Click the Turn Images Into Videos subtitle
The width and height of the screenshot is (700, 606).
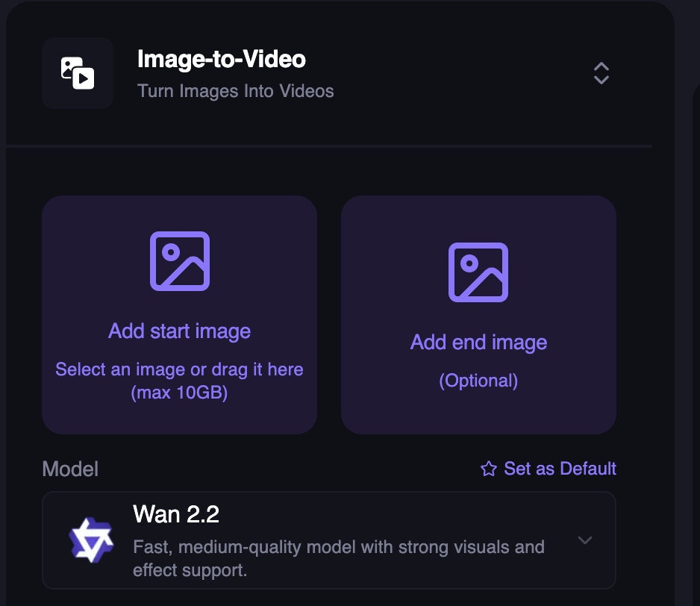[235, 91]
